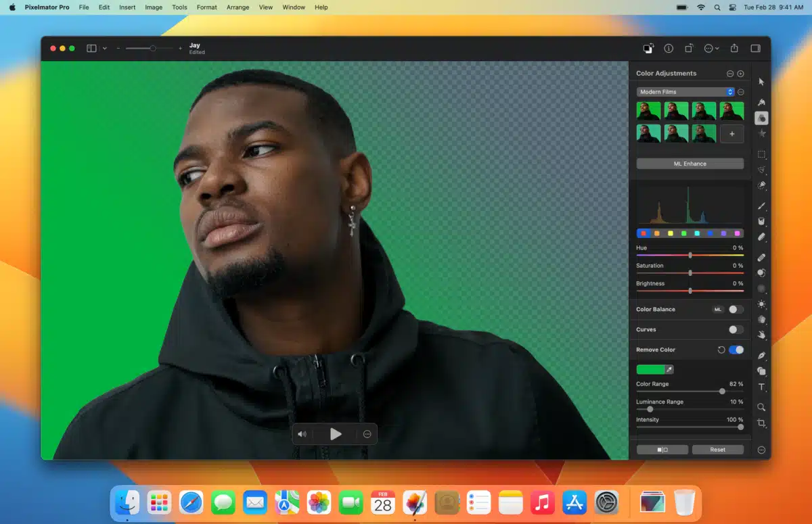Click the green Remove Color swatch
812x524 pixels.
[650, 370]
